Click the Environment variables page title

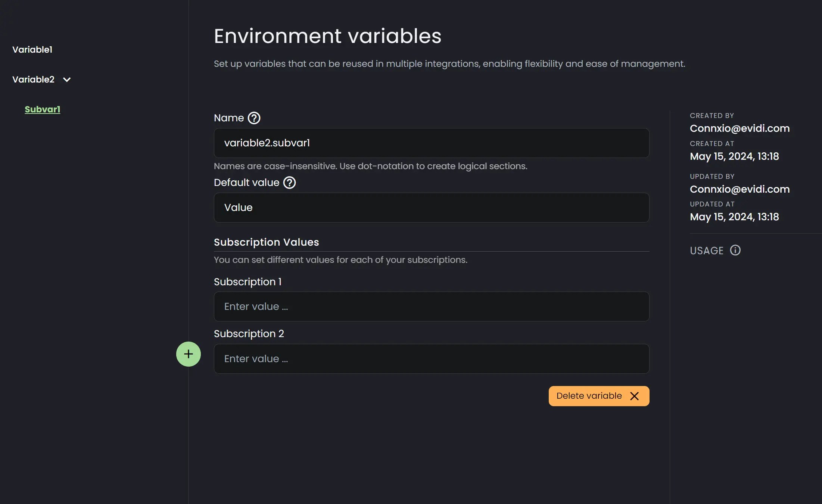pyautogui.click(x=328, y=36)
